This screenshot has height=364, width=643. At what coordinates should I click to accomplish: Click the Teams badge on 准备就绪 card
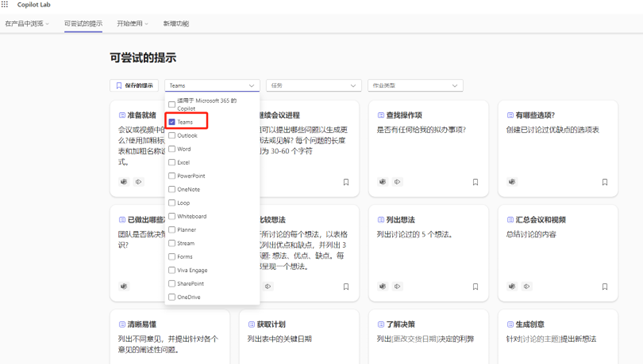(124, 182)
